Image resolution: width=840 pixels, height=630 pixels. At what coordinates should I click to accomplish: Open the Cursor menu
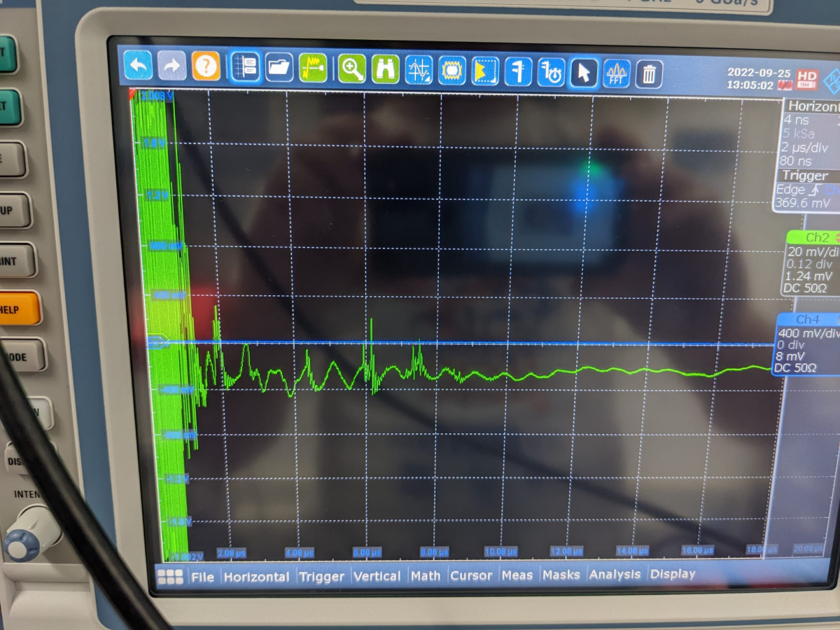point(471,575)
